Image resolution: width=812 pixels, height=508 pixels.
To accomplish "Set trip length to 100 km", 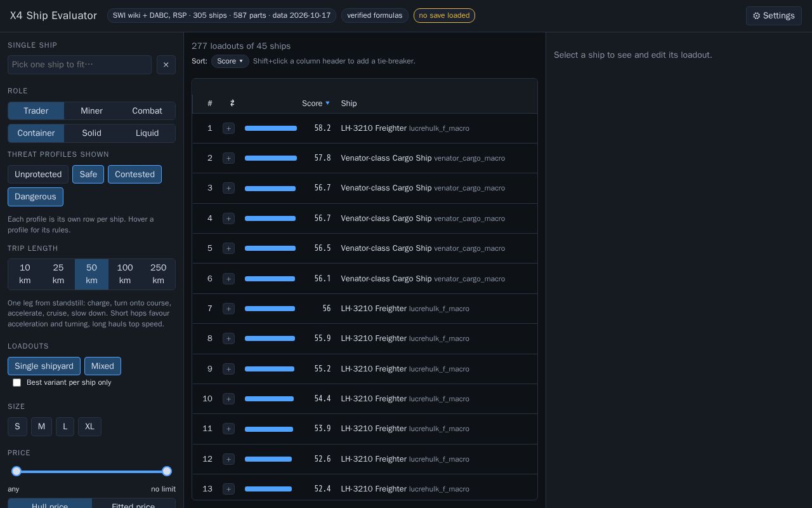I will [x=125, y=274].
